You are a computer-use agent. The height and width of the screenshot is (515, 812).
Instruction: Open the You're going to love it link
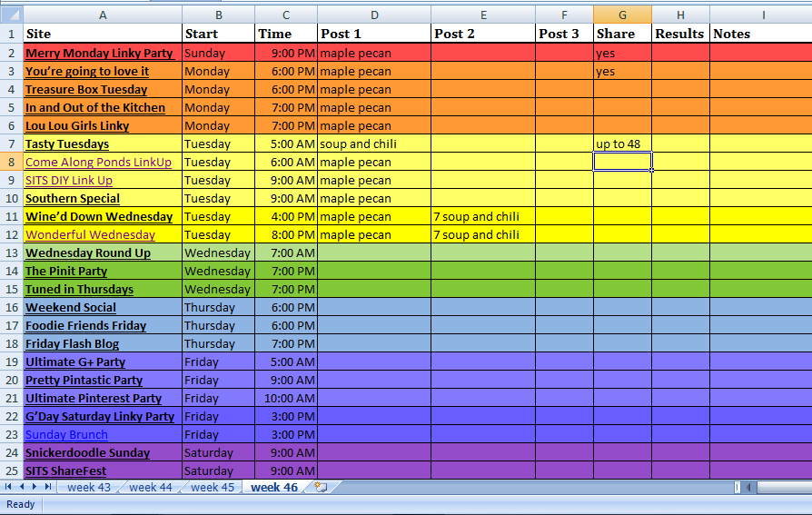coord(87,71)
